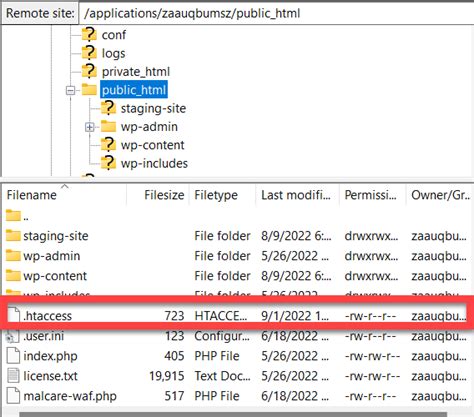Click the wp-includes tree folder icon
Image resolution: width=474 pixels, height=417 pixels.
coord(108,163)
